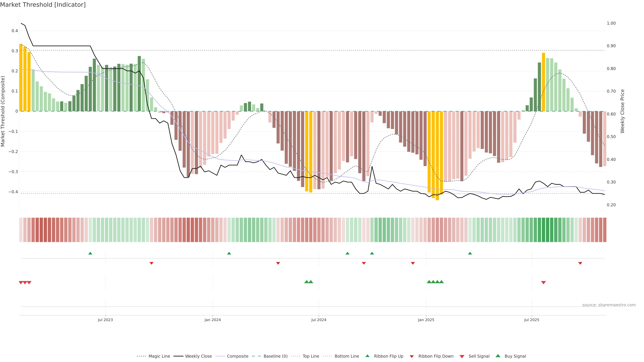This screenshot has width=644, height=362.
Task: Click the Buy Signal legend triangle
Action: tap(498, 356)
